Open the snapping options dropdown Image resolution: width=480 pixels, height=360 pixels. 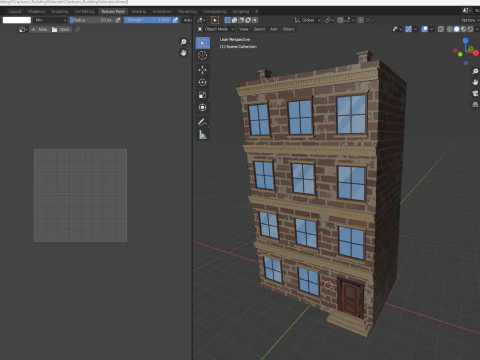[x=349, y=20]
